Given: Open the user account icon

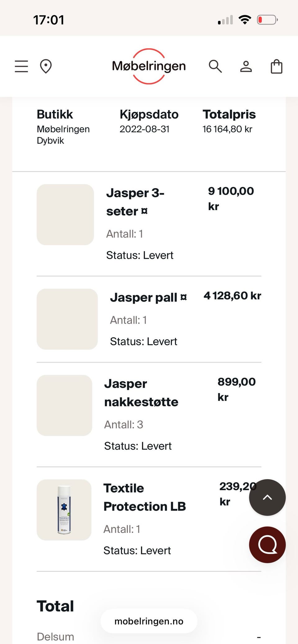Looking at the screenshot, I should [246, 66].
